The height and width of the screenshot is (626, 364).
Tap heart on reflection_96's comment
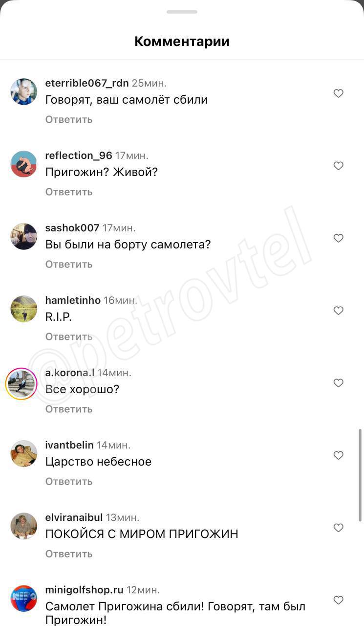pyautogui.click(x=338, y=166)
